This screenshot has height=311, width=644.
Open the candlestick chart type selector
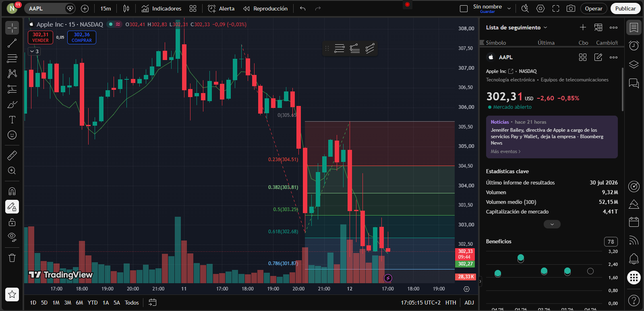126,8
